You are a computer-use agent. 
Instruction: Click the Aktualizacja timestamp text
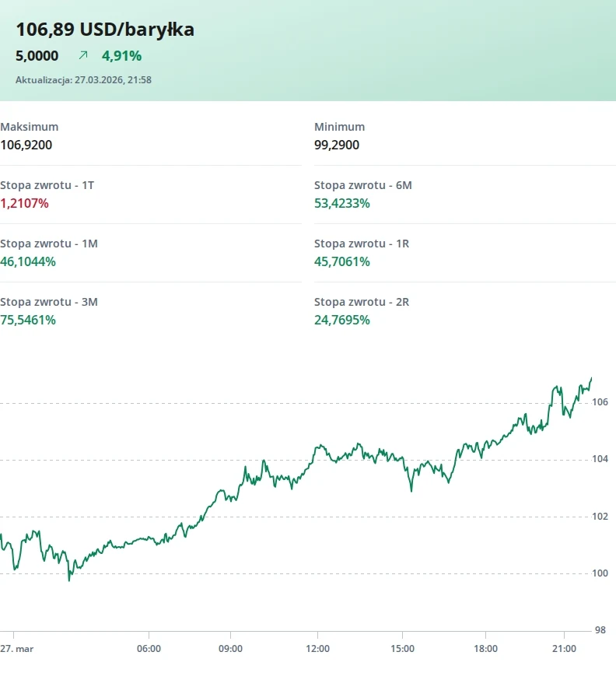83,79
